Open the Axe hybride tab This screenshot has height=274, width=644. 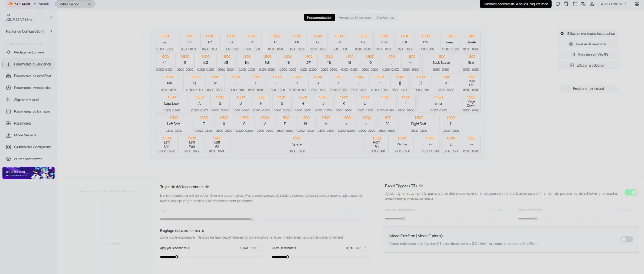[x=385, y=18]
